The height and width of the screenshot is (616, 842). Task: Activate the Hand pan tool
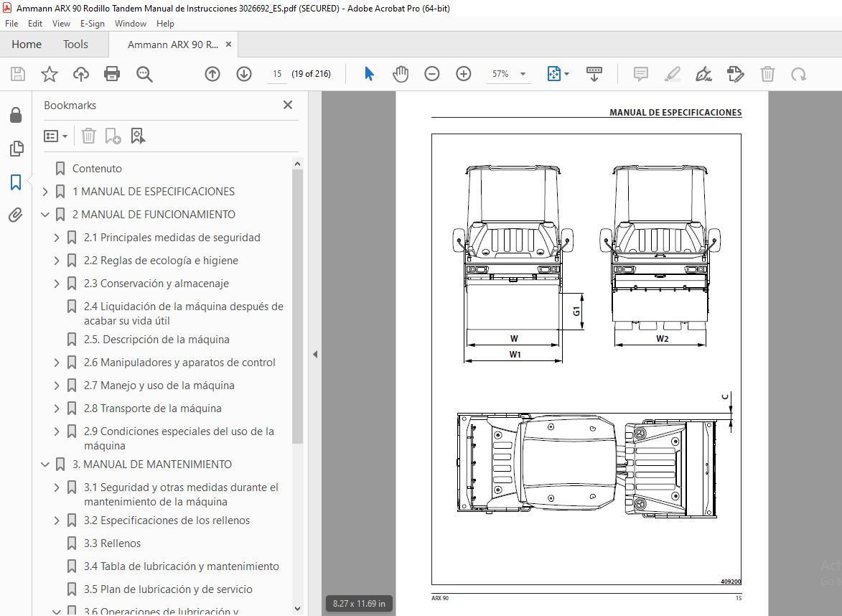(x=401, y=74)
